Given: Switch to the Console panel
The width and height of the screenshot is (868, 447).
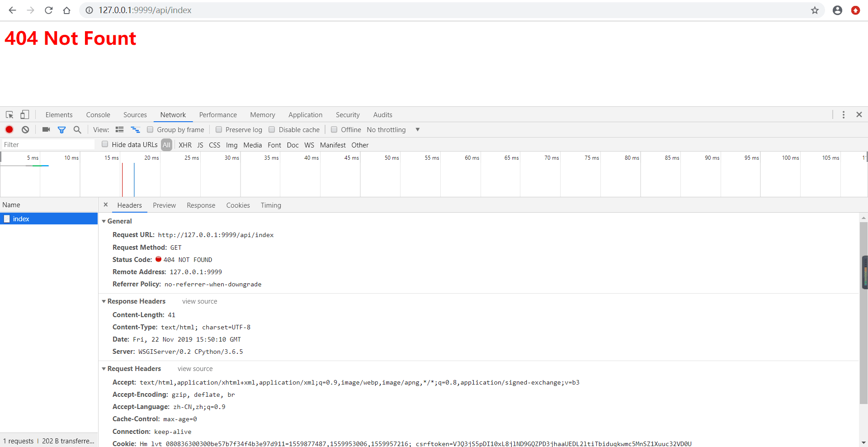Looking at the screenshot, I should coord(98,114).
